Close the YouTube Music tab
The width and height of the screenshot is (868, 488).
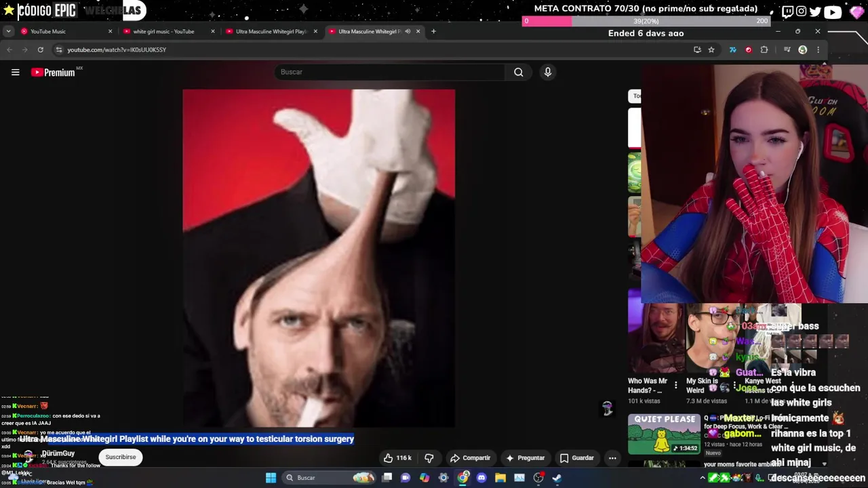point(110,31)
